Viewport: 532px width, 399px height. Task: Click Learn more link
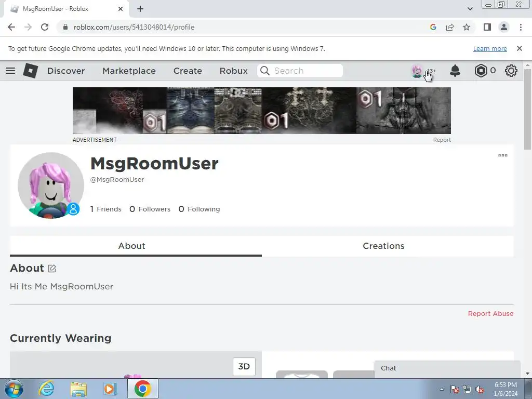490,48
